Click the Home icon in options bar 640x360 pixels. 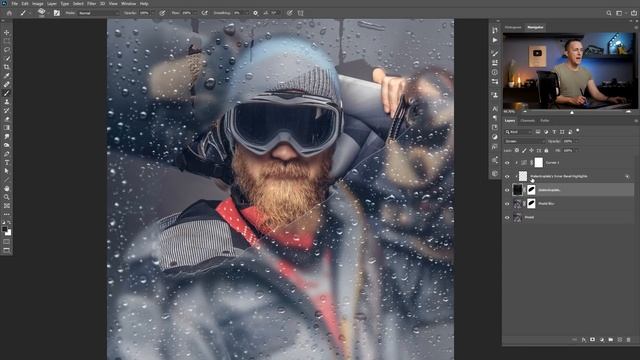[x=9, y=13]
